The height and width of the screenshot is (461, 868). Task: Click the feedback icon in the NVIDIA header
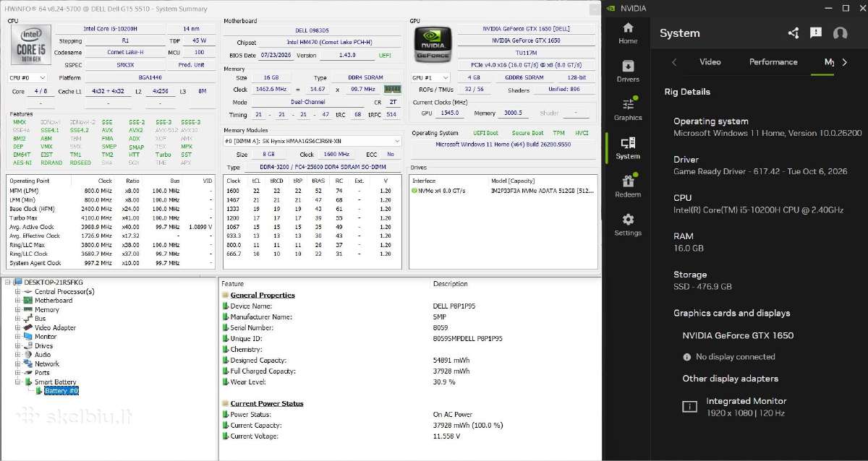816,33
